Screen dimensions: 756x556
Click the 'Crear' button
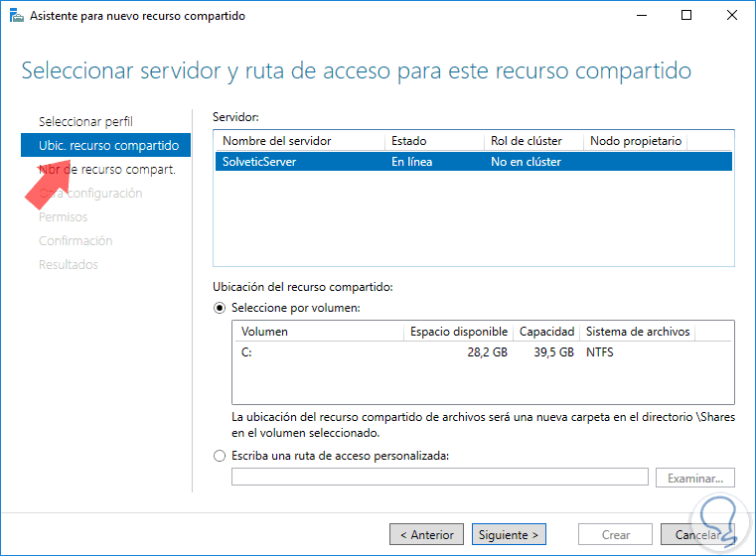click(x=615, y=534)
